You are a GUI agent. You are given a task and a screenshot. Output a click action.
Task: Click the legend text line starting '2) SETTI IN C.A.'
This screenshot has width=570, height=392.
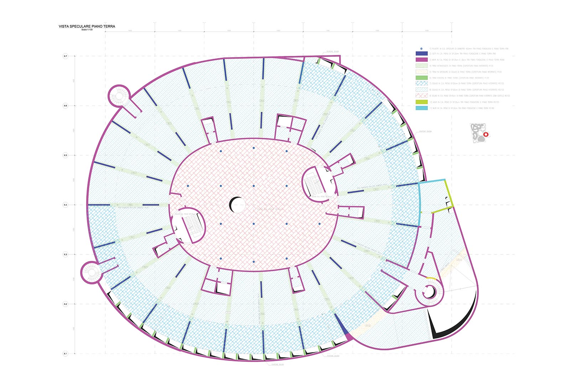tap(462, 54)
